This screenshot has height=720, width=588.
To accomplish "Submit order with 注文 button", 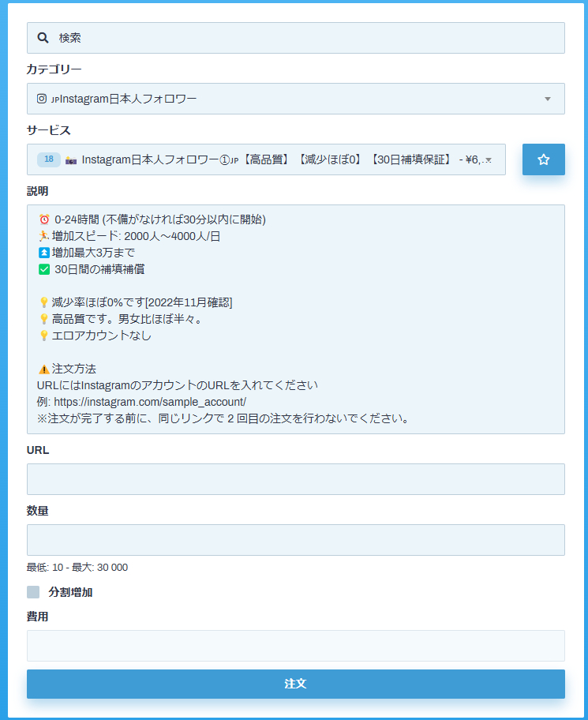I will click(x=296, y=684).
